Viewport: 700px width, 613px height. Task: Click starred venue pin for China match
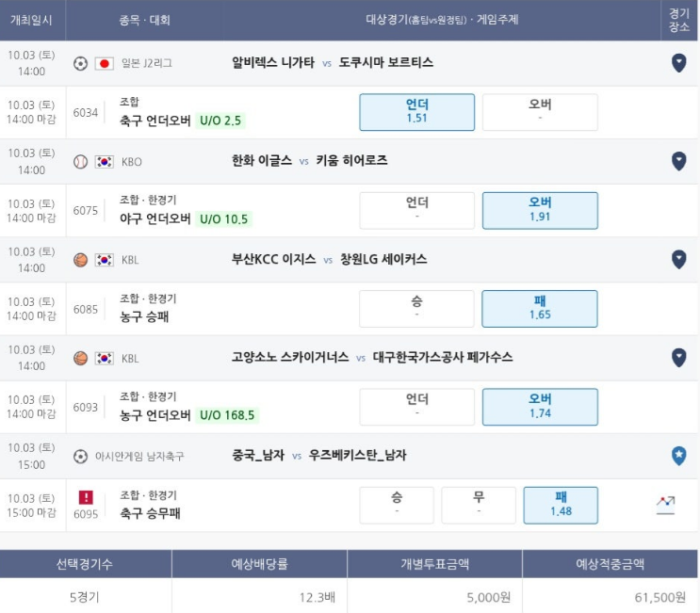pos(678,456)
